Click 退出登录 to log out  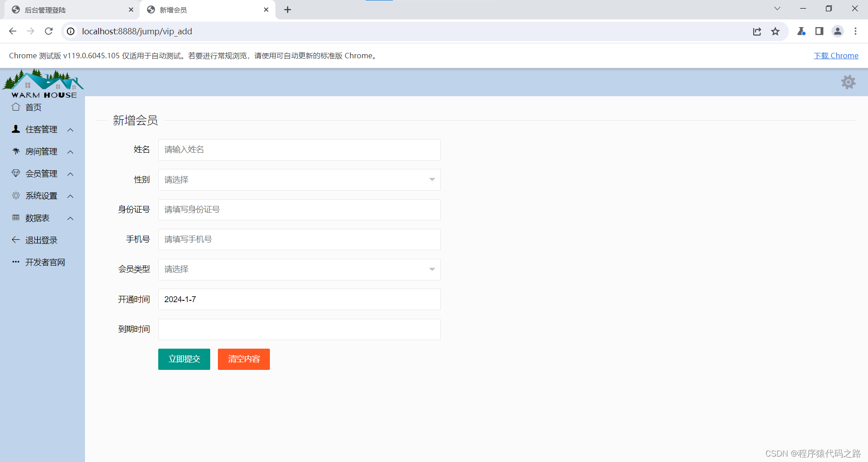pos(42,240)
